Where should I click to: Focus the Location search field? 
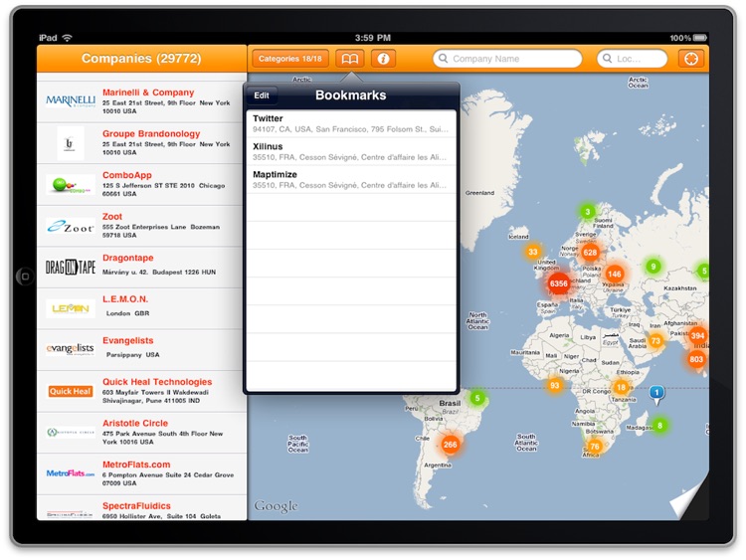click(632, 59)
